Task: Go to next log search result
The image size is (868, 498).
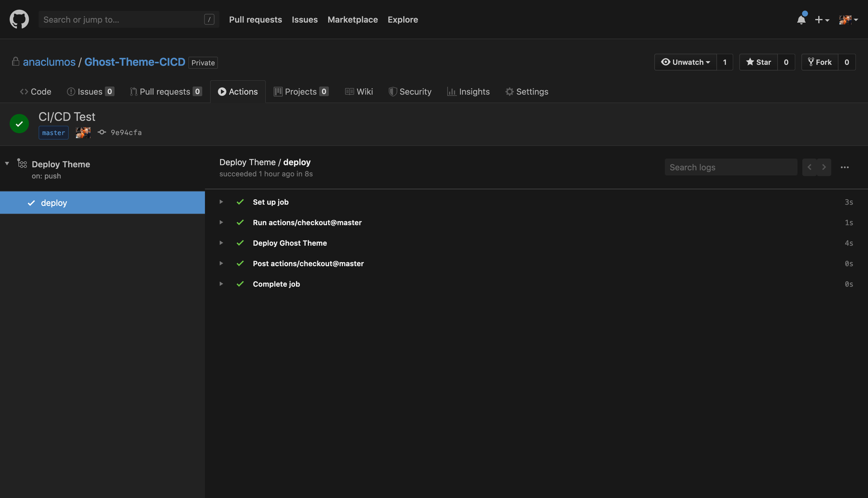Action: coord(824,167)
